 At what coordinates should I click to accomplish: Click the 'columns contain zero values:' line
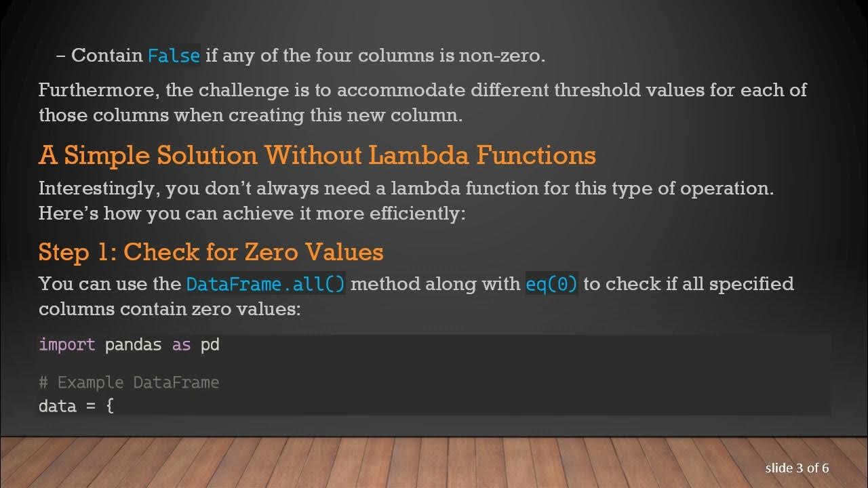[x=169, y=309]
